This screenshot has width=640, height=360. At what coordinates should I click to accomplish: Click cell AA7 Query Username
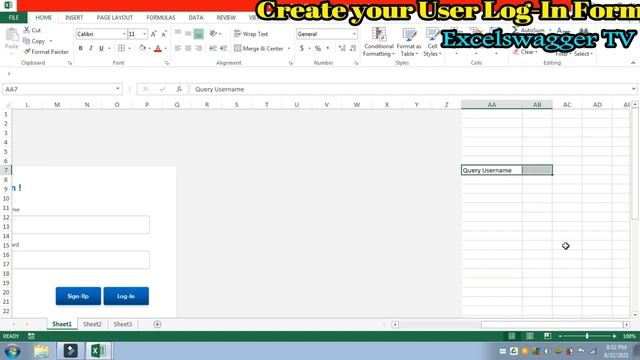click(491, 170)
